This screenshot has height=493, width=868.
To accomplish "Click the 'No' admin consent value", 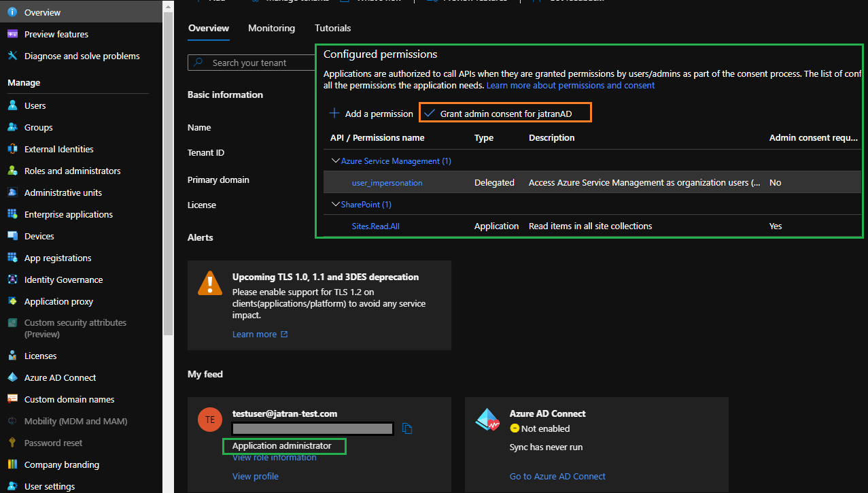I will click(775, 183).
